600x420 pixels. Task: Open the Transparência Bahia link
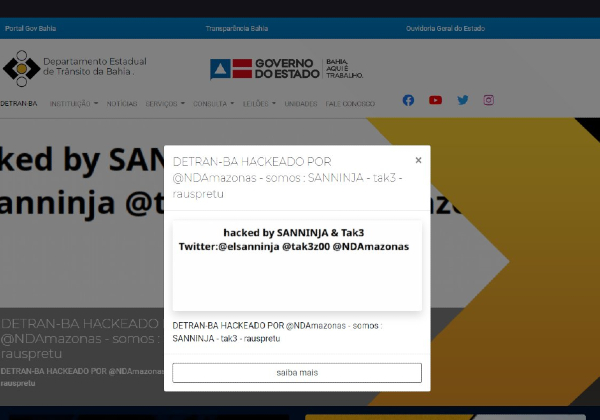pos(236,28)
